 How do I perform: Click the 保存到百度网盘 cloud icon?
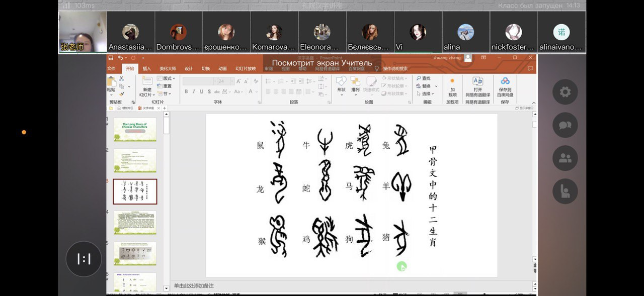pos(505,82)
